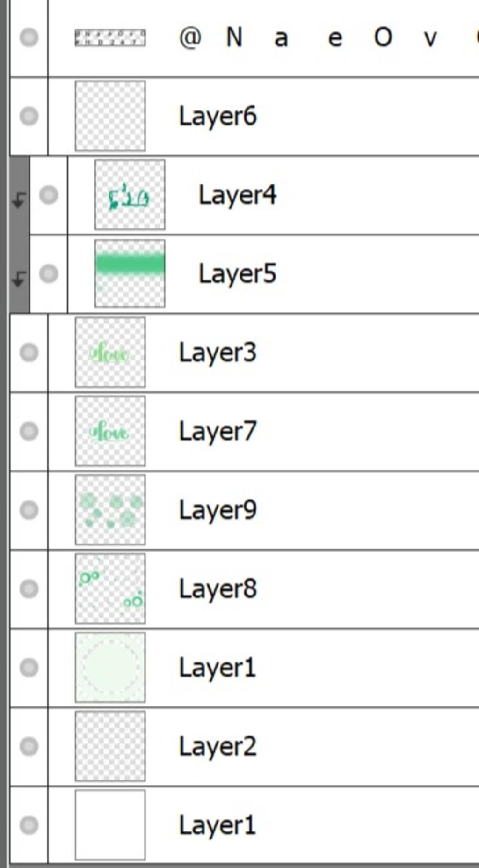Select the Layer2 name label
This screenshot has height=868, width=479.
coord(218,746)
